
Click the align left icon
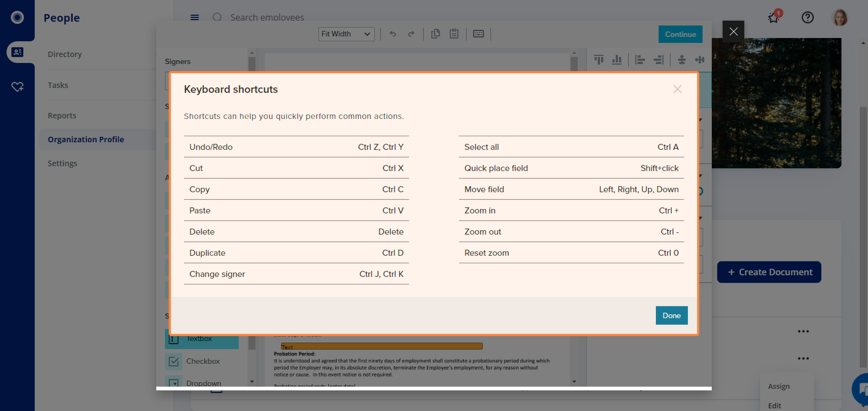[640, 60]
